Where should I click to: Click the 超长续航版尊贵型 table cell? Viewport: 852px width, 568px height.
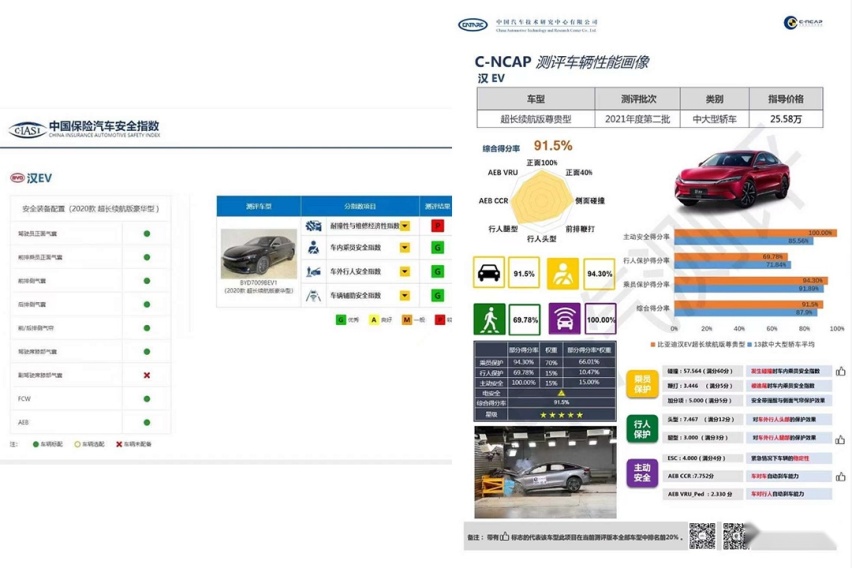point(536,119)
